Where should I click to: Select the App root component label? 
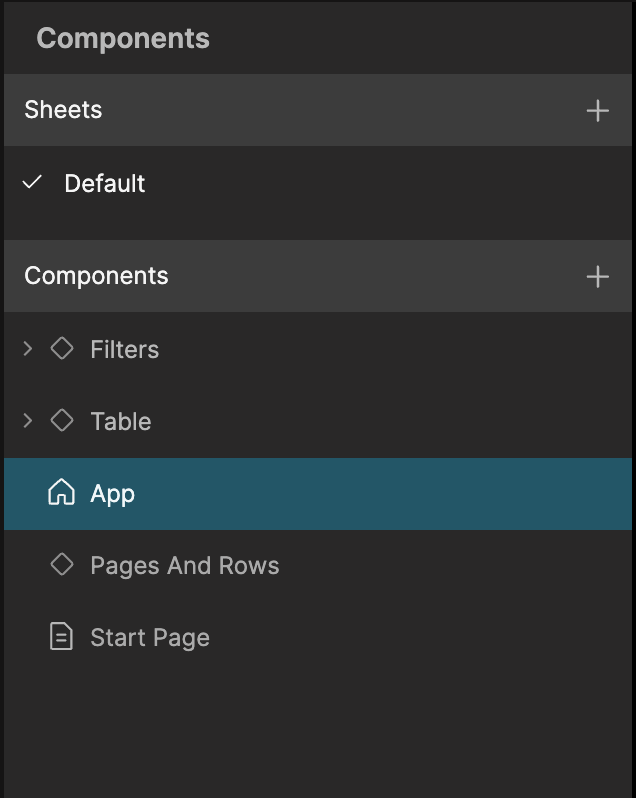pyautogui.click(x=112, y=493)
